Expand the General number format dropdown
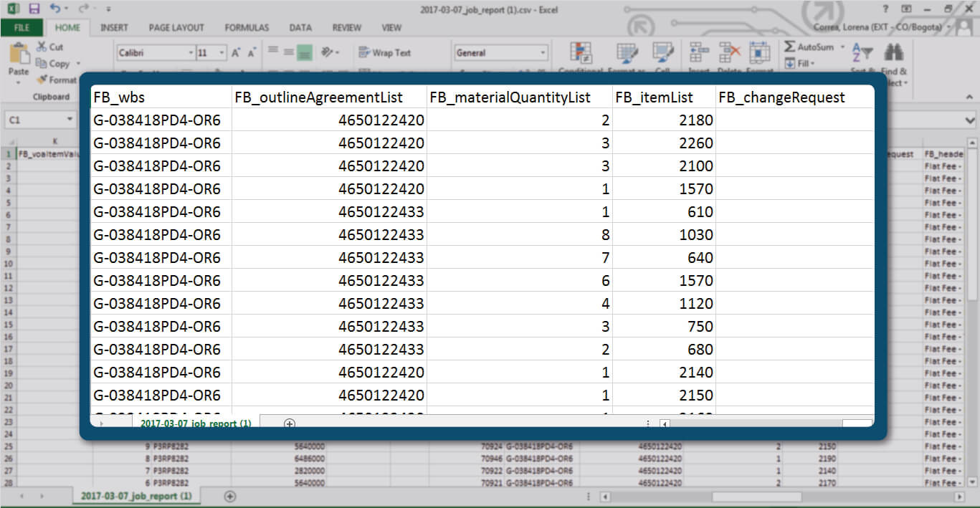The width and height of the screenshot is (980, 508). pyautogui.click(x=543, y=53)
